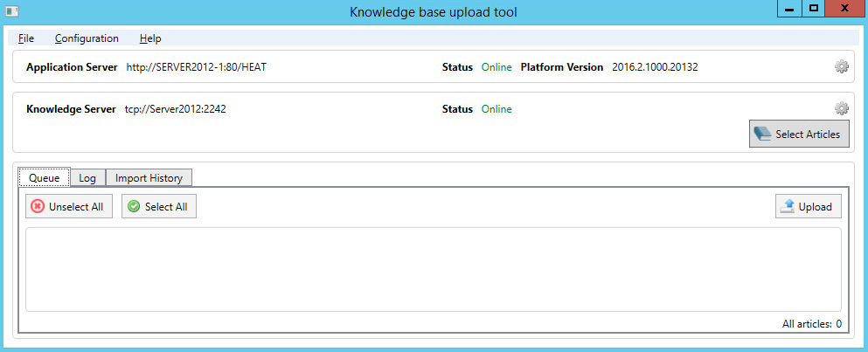The width and height of the screenshot is (868, 352).
Task: Click the window system icon in title bar
Action: [11, 11]
